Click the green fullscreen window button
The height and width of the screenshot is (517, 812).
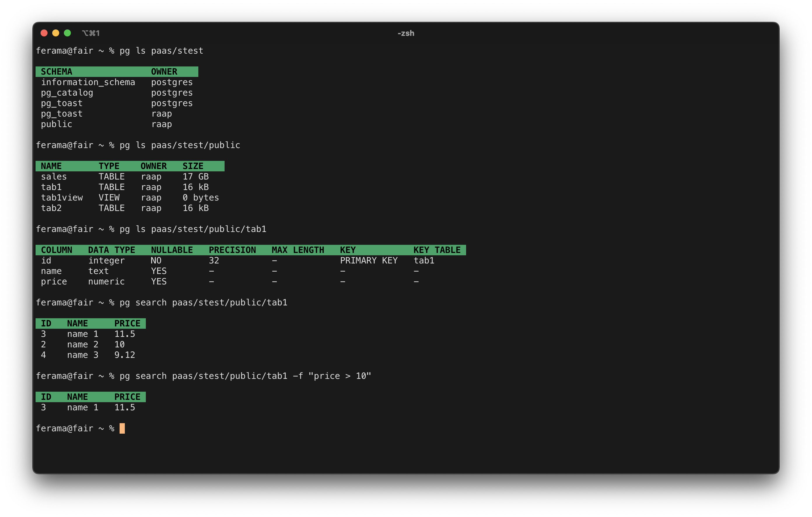click(x=67, y=33)
